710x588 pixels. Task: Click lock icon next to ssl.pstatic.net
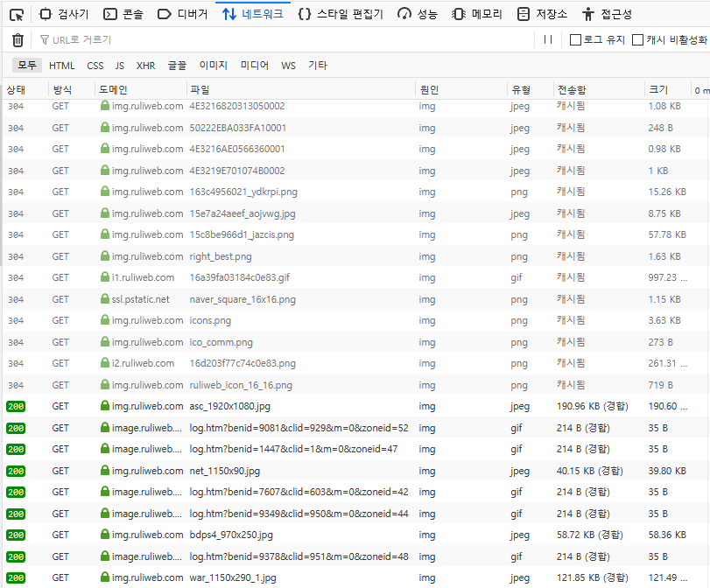[x=105, y=299]
